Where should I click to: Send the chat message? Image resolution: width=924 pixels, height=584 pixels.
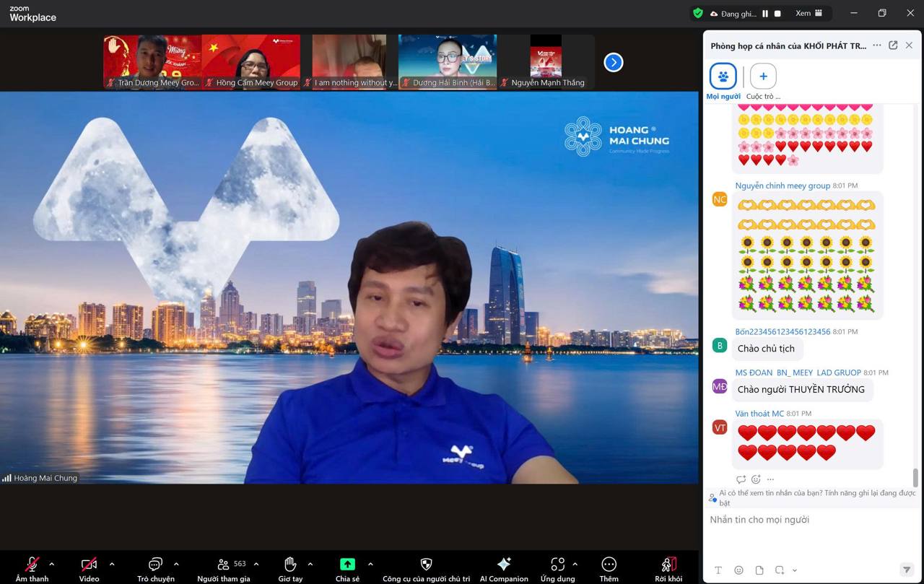coord(907,570)
